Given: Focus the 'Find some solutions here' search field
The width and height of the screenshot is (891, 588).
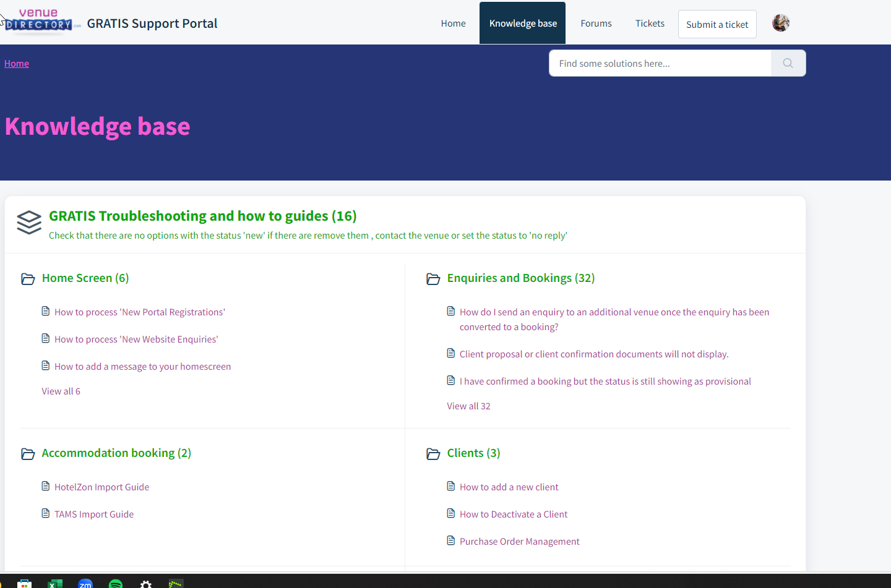Looking at the screenshot, I should click(660, 63).
